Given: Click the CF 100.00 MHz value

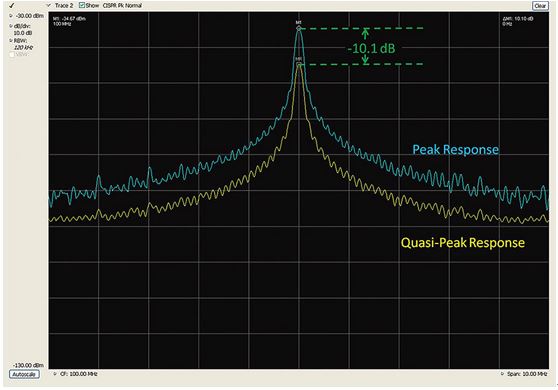Looking at the screenshot, I should coord(79,374).
